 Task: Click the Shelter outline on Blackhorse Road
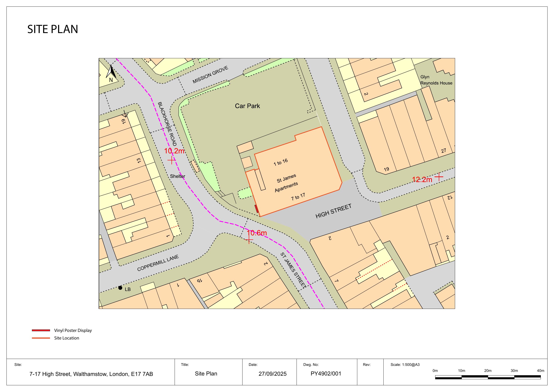(x=195, y=166)
